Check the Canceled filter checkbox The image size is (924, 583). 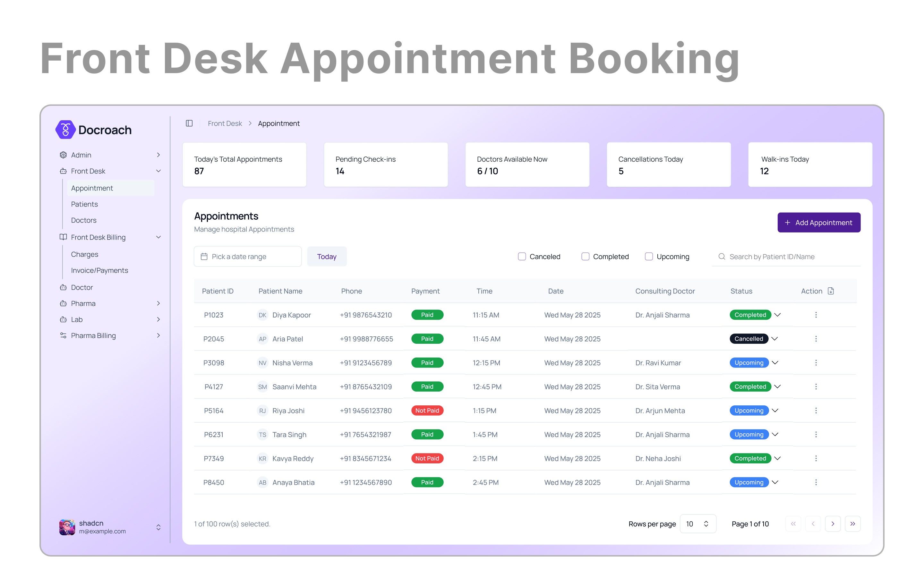522,256
